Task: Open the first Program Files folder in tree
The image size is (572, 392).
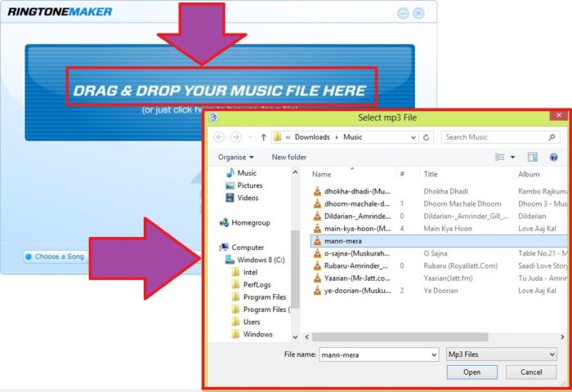Action: (259, 296)
